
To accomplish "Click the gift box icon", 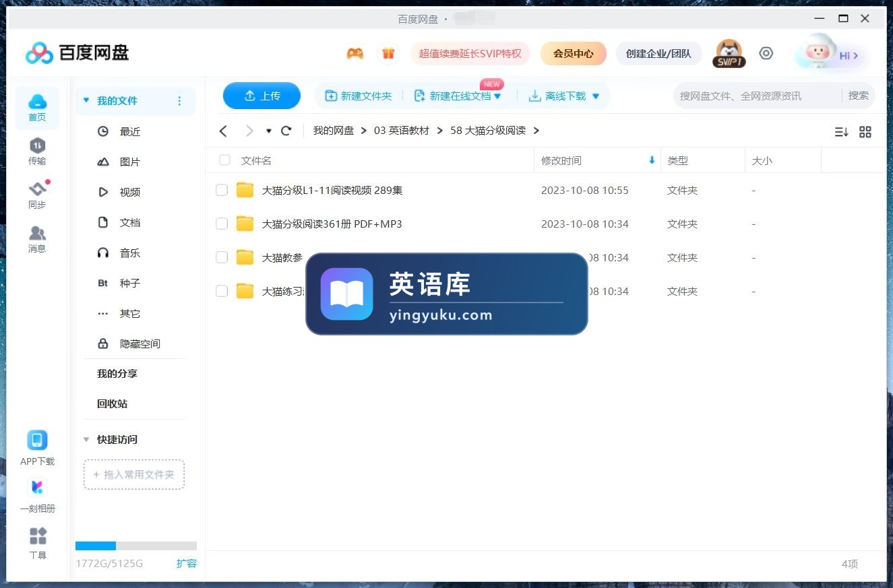I will [x=388, y=54].
